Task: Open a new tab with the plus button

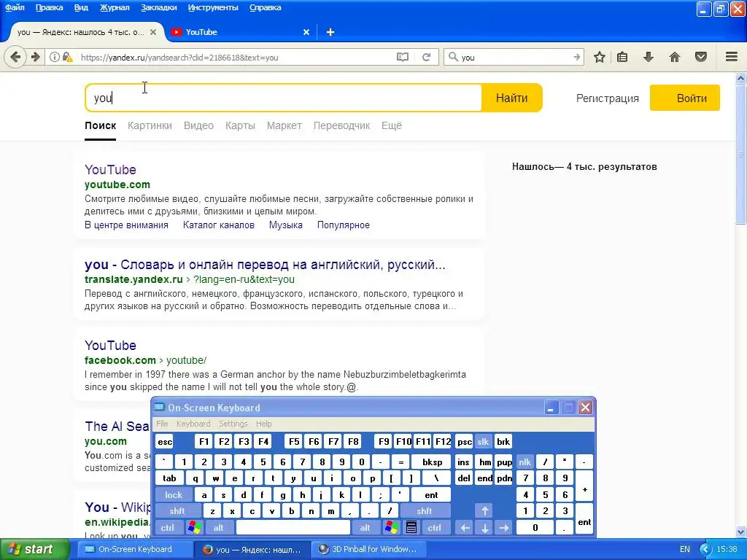Action: pyautogui.click(x=330, y=32)
